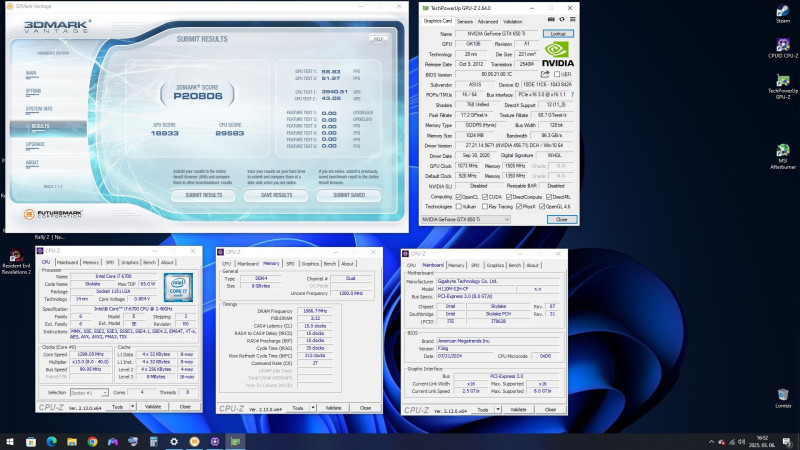Screen dimensions: 800x450
Task: Open Tools dropdown arrow in CPU-Z Memory window
Action: coord(313,408)
